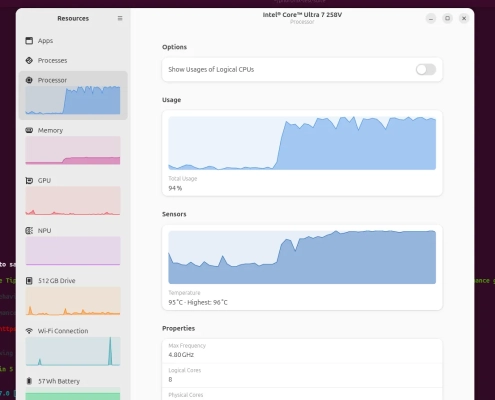Click the Memory icon in sidebar
Image resolution: width=495 pixels, height=400 pixels.
(29, 130)
